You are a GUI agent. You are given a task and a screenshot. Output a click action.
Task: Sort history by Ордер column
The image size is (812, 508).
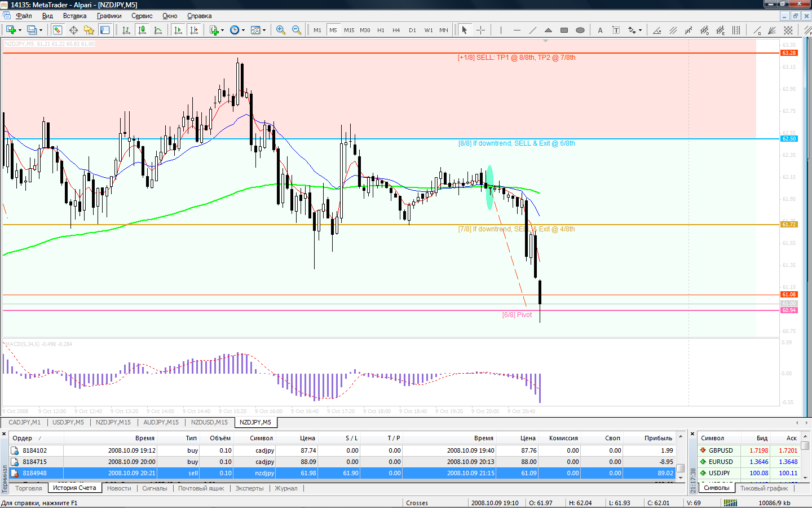(36, 438)
